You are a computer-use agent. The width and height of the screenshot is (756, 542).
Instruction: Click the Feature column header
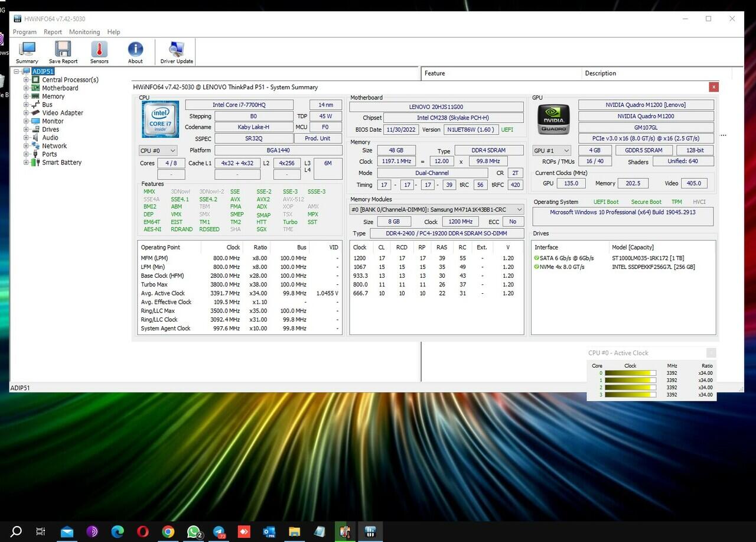tap(501, 73)
